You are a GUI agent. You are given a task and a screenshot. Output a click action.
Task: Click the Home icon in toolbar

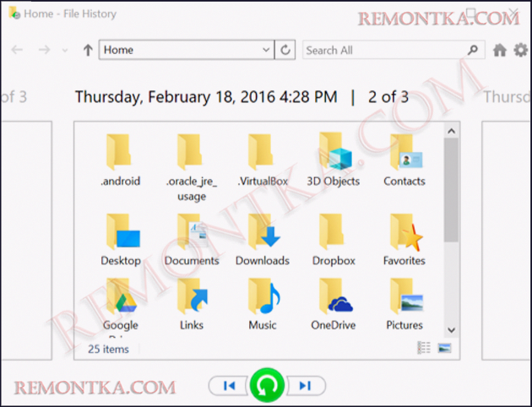(499, 50)
